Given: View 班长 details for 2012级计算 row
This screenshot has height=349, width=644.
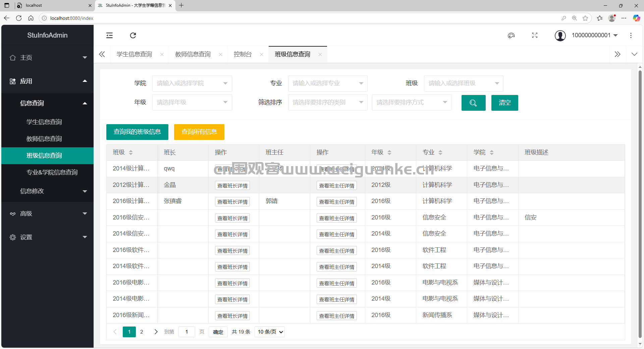Looking at the screenshot, I should tap(232, 186).
